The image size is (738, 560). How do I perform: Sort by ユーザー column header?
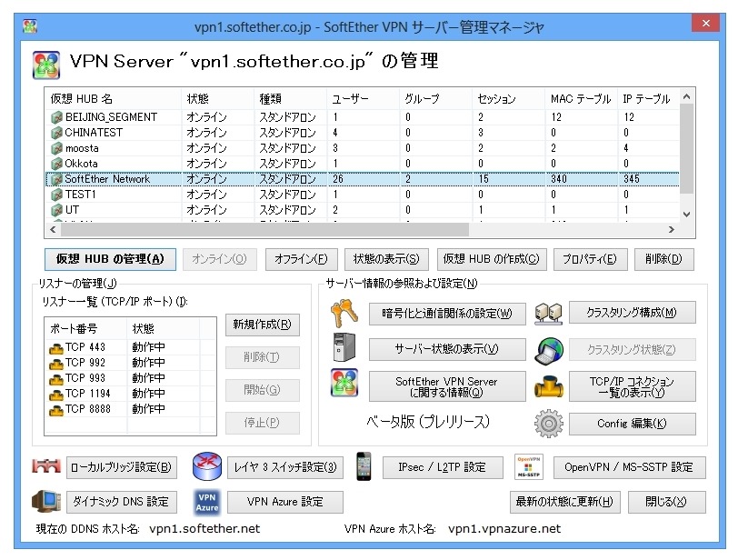[x=363, y=99]
